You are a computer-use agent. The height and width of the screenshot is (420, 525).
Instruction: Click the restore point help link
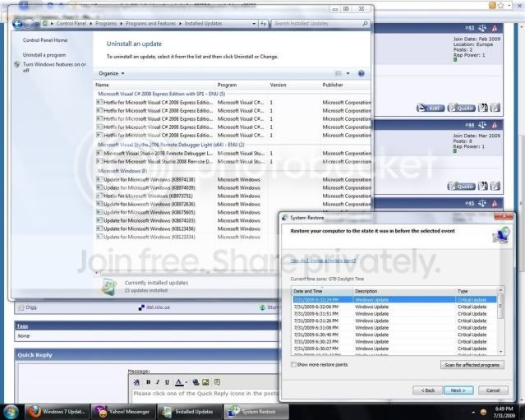323,261
